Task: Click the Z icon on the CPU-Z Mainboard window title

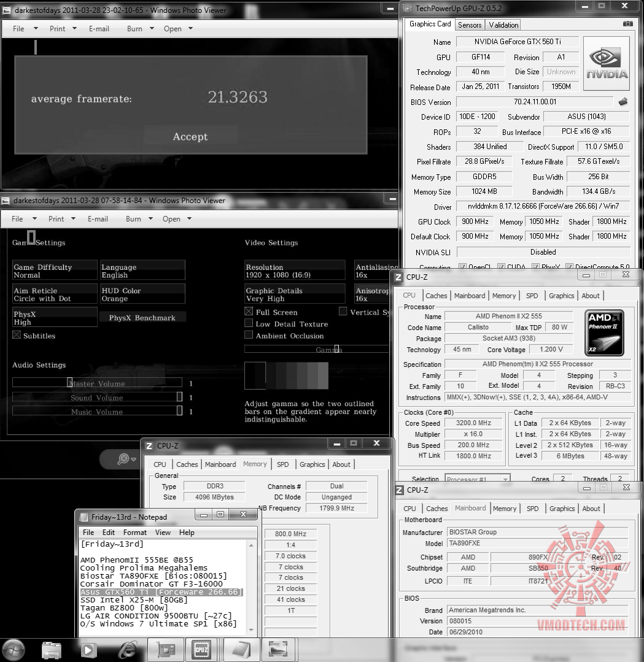Action: [399, 490]
